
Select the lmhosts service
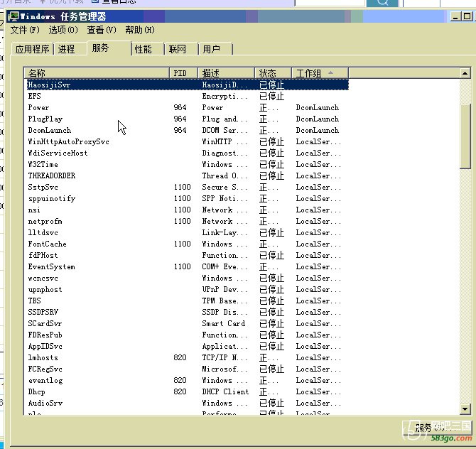pos(43,357)
